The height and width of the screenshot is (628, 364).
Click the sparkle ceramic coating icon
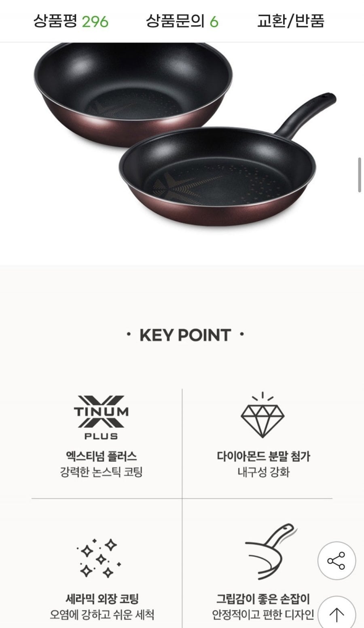[x=99, y=558]
